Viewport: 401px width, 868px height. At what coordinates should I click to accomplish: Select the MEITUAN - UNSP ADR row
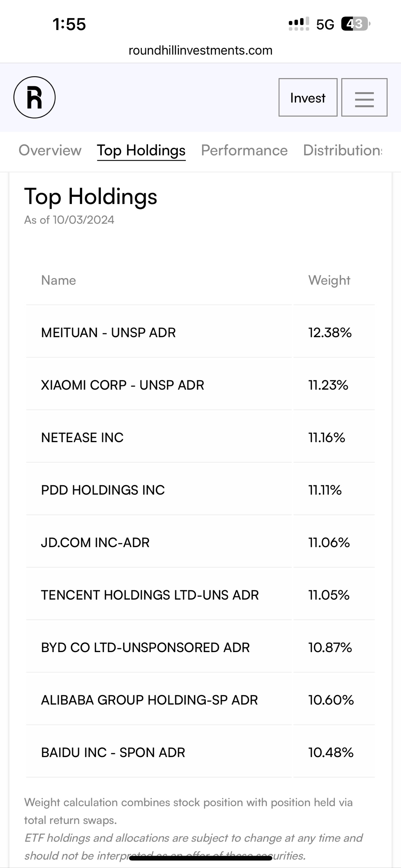pyautogui.click(x=200, y=333)
